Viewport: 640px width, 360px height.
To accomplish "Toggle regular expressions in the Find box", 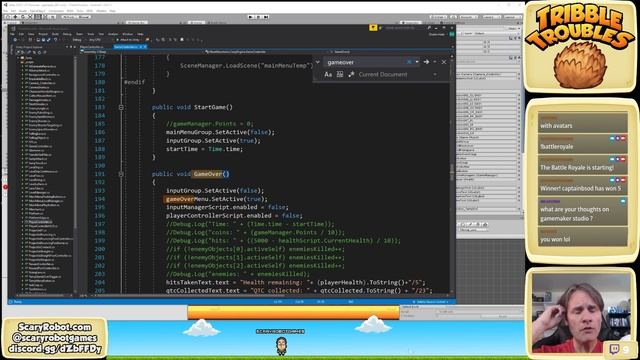I will tap(351, 74).
